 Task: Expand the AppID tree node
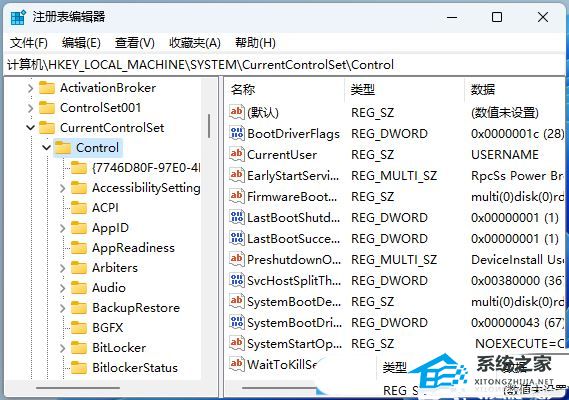(62, 228)
